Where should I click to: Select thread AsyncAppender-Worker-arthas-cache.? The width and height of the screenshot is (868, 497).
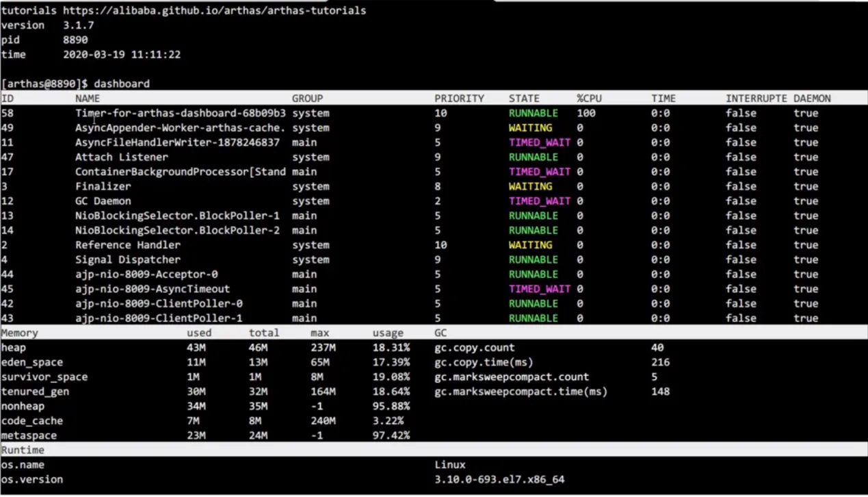pyautogui.click(x=181, y=128)
